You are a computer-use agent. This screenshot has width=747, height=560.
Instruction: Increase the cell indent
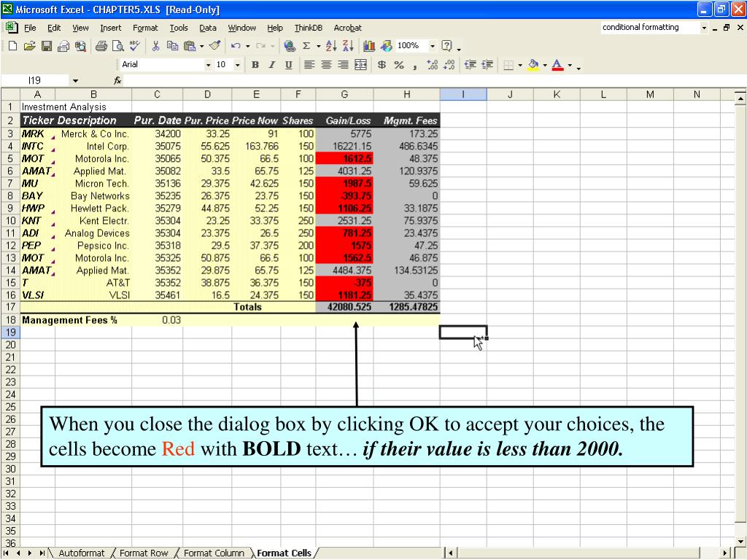coord(487,65)
